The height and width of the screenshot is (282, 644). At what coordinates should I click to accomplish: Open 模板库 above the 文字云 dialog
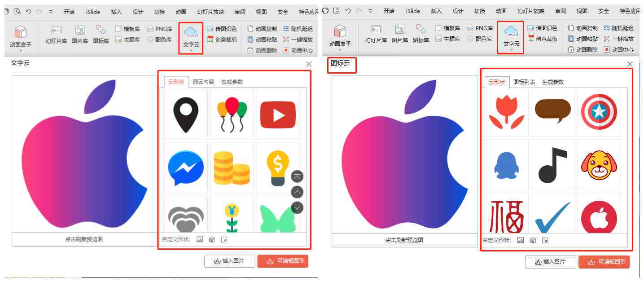pos(127,29)
